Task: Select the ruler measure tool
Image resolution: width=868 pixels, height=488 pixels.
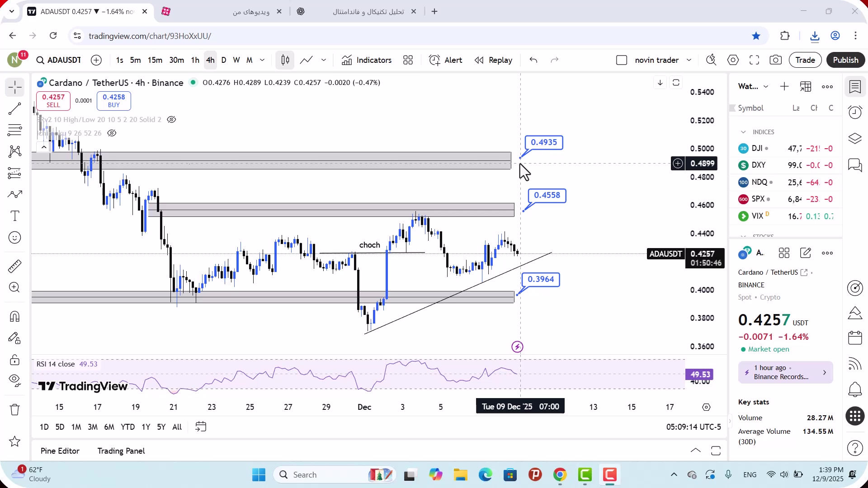Action: pos(15,266)
